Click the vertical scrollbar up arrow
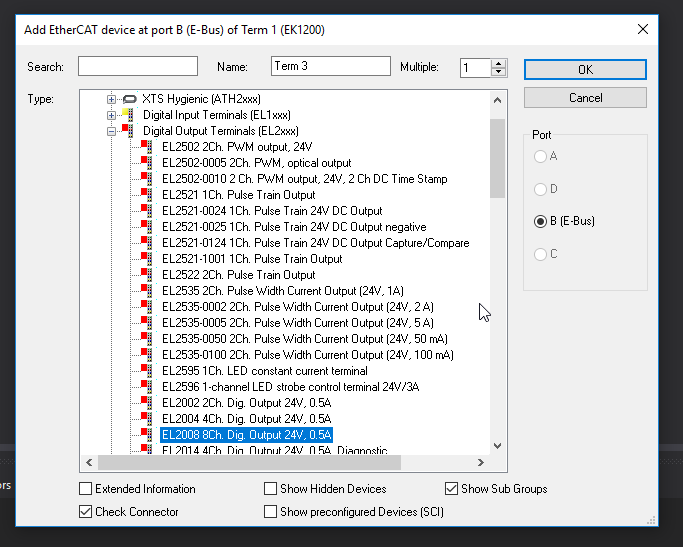683x547 pixels. pyautogui.click(x=497, y=100)
